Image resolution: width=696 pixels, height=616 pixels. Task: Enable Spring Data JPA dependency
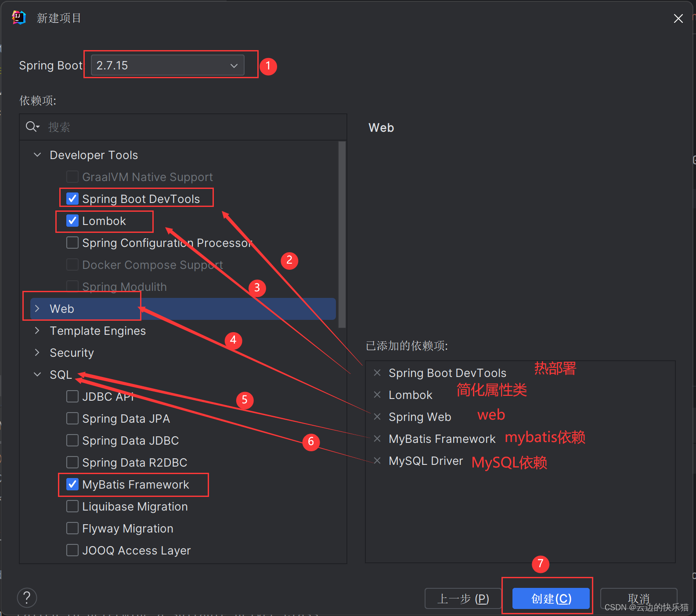click(72, 418)
